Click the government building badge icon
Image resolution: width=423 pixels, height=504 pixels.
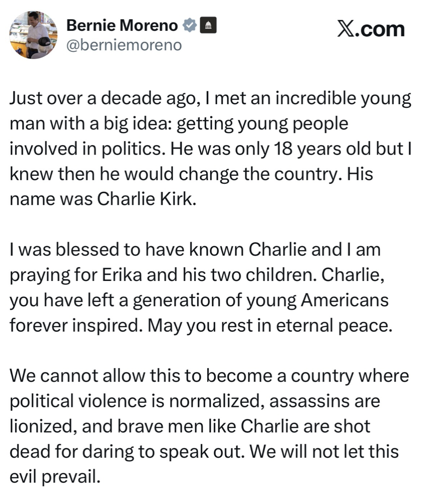(208, 25)
